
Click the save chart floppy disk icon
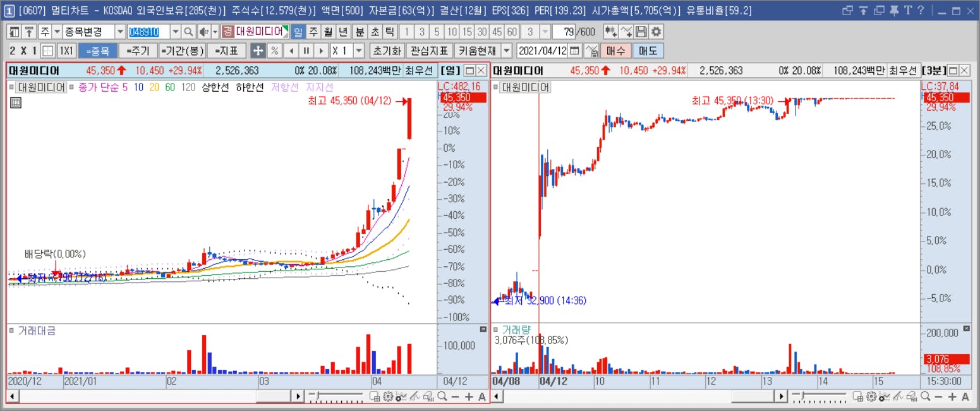[x=641, y=32]
